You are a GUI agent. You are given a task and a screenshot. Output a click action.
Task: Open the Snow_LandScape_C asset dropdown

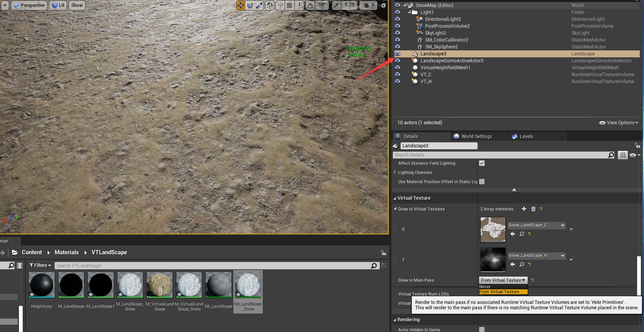[x=537, y=225]
